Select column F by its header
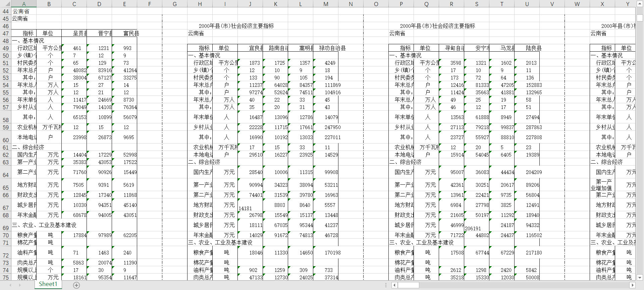The width and height of the screenshot is (644, 290). click(x=150, y=4)
